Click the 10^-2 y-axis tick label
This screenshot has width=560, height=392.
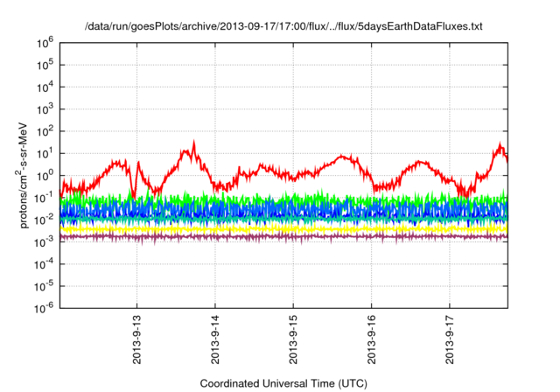(x=44, y=220)
